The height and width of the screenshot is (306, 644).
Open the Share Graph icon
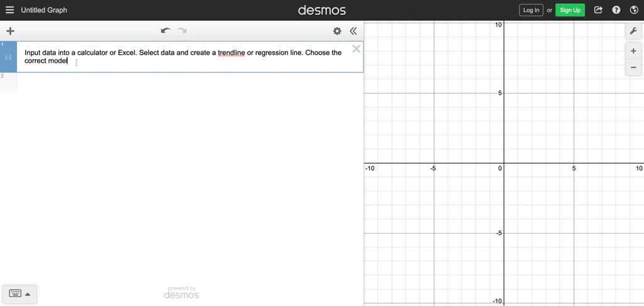[x=599, y=10]
